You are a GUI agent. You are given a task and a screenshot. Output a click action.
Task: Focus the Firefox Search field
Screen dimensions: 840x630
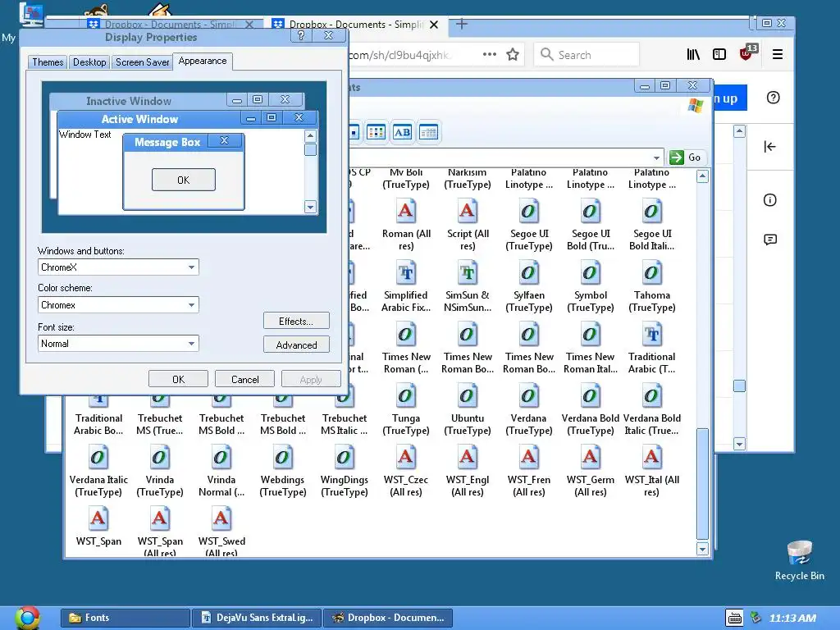tap(587, 55)
